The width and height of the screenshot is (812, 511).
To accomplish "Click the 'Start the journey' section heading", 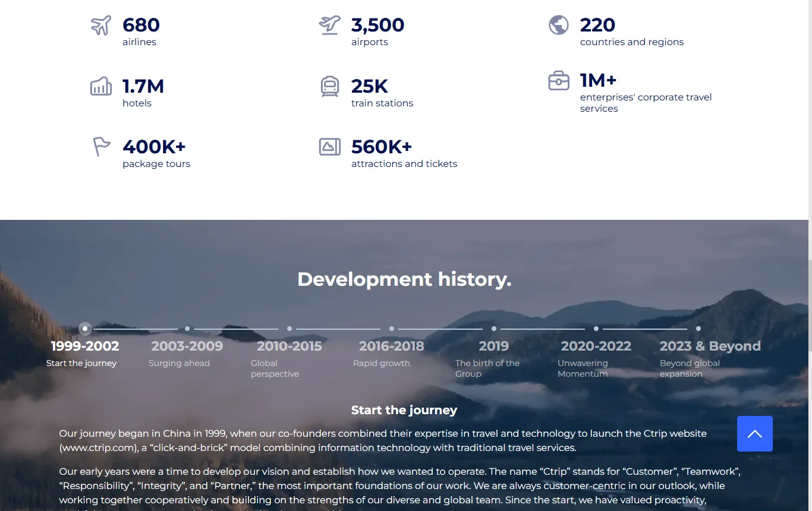I will 404,410.
